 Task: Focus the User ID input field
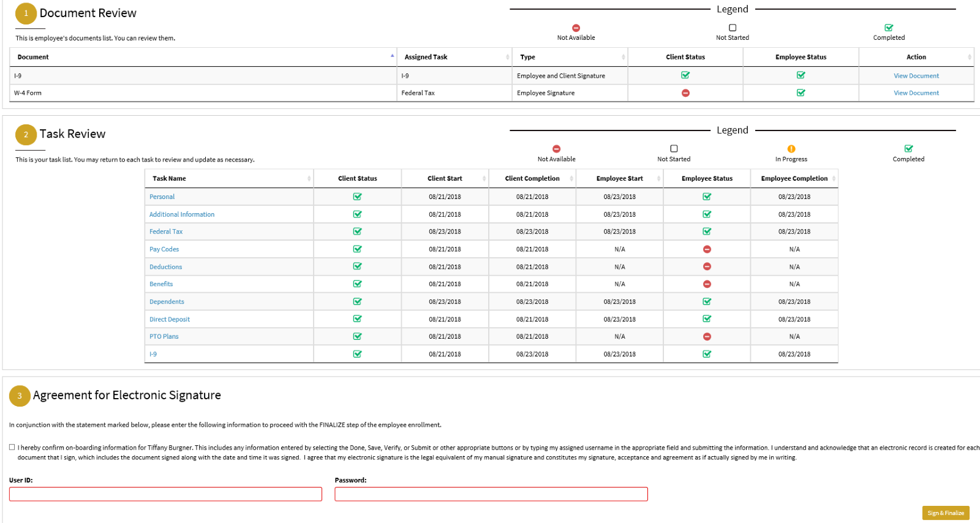pyautogui.click(x=165, y=494)
